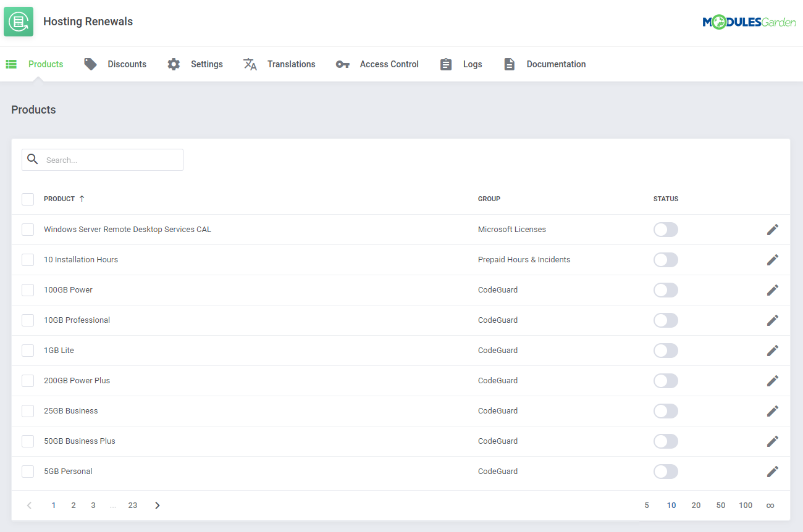Viewport: 803px width, 532px height.
Task: Go to the Access Control tab
Action: pos(377,64)
